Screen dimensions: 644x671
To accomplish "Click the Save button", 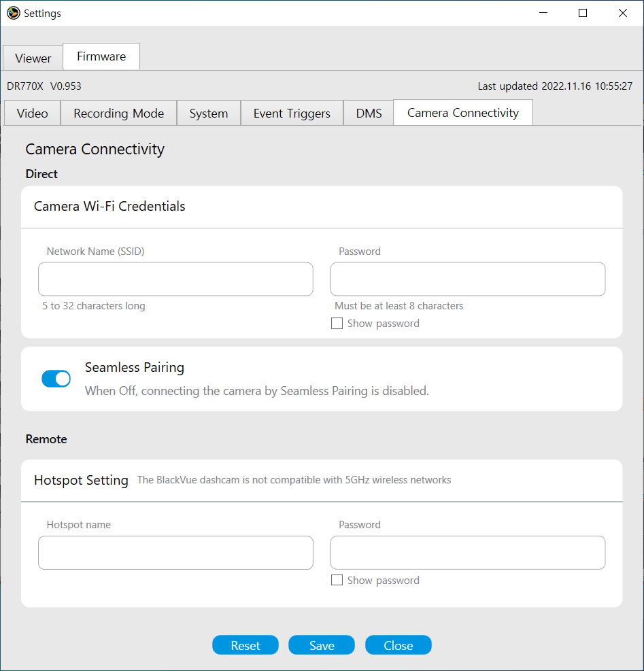I will 322,645.
